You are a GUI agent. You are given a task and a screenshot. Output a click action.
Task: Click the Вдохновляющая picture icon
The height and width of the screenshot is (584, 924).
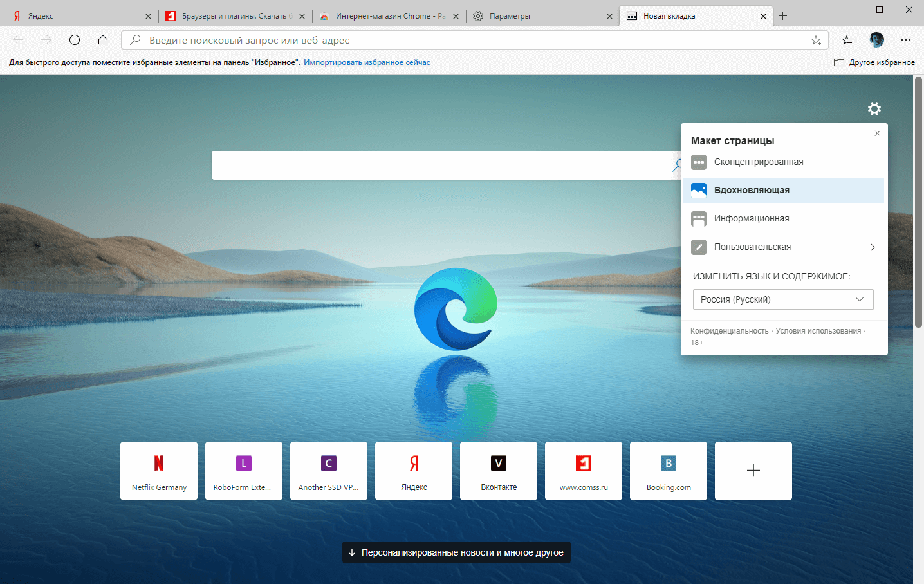click(x=699, y=191)
